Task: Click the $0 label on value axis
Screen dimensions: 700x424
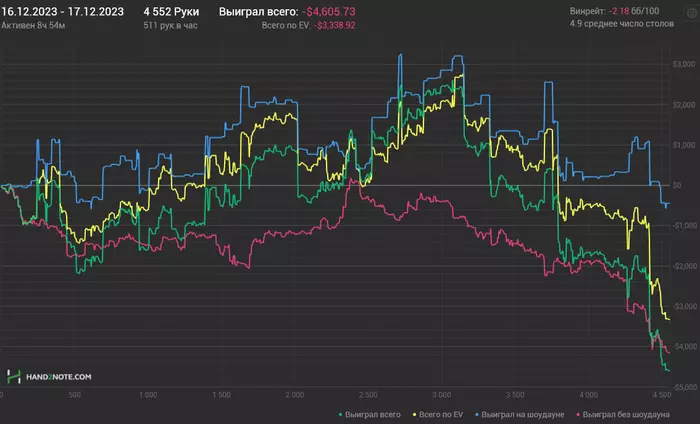Action: pyautogui.click(x=677, y=185)
